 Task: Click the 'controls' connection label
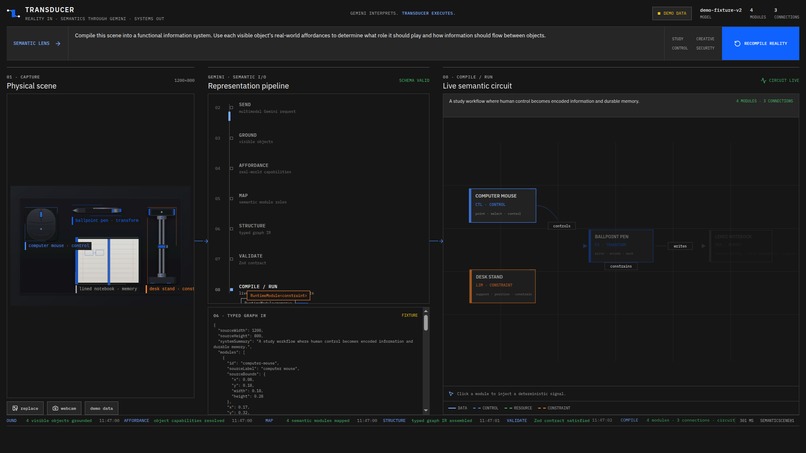pyautogui.click(x=562, y=226)
